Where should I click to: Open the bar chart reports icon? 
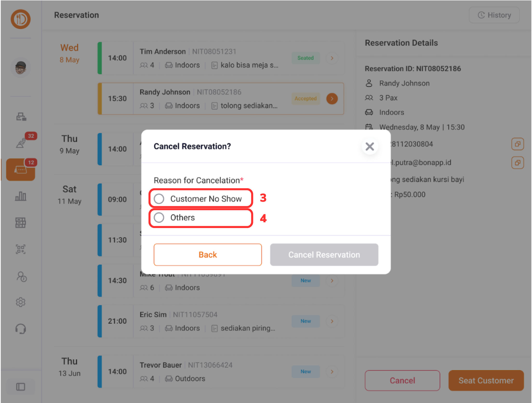tap(21, 196)
